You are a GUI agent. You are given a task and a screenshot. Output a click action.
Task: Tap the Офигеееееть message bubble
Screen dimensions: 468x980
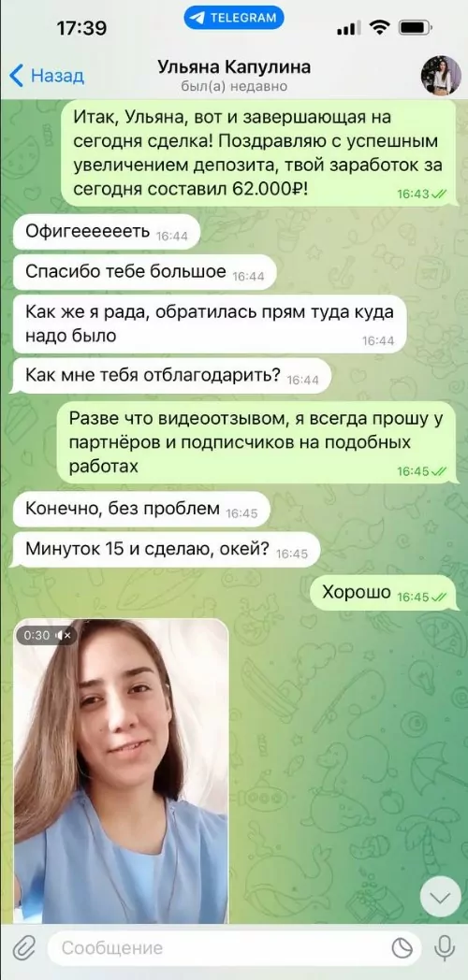pos(106,233)
